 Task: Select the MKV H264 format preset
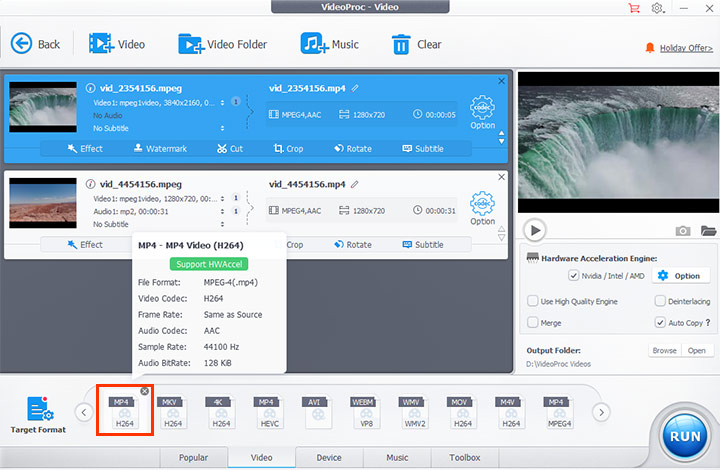(x=172, y=413)
